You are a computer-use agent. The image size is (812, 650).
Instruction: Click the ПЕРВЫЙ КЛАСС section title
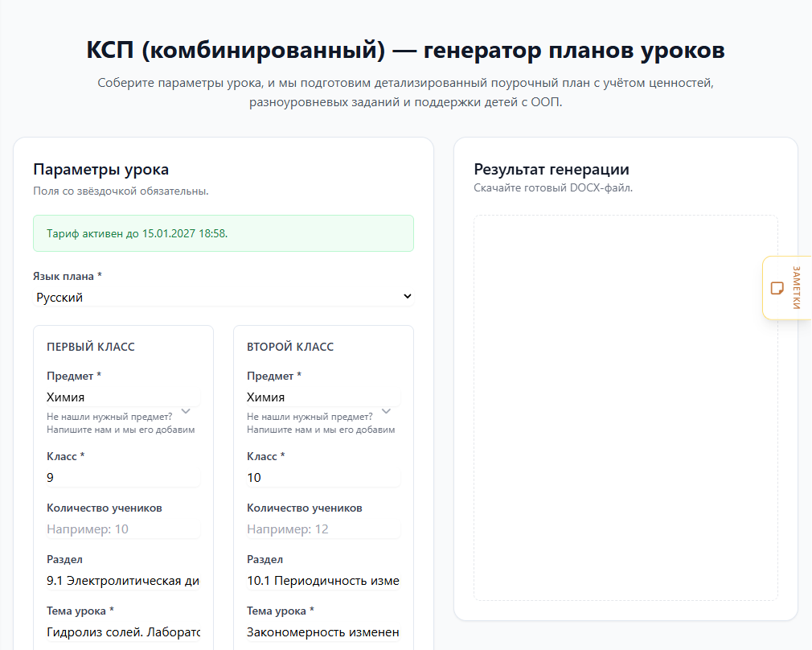coord(91,347)
